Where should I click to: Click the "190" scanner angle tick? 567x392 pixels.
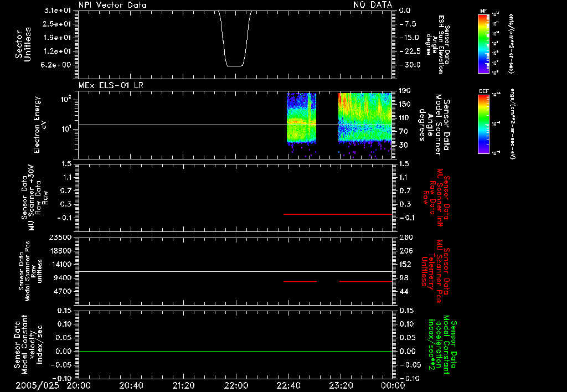click(405, 91)
